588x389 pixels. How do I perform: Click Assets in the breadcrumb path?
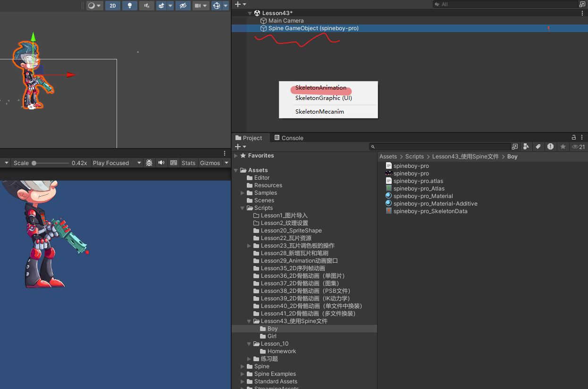pos(388,157)
